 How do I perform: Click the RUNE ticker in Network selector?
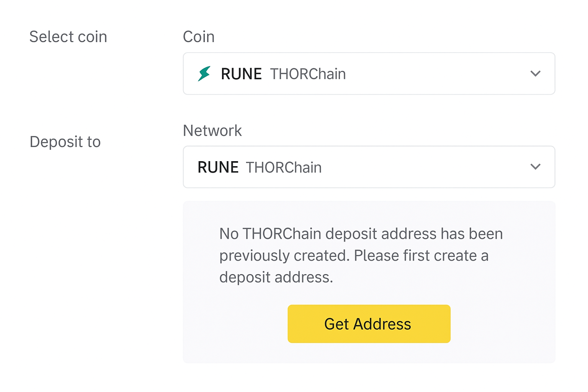[218, 167]
